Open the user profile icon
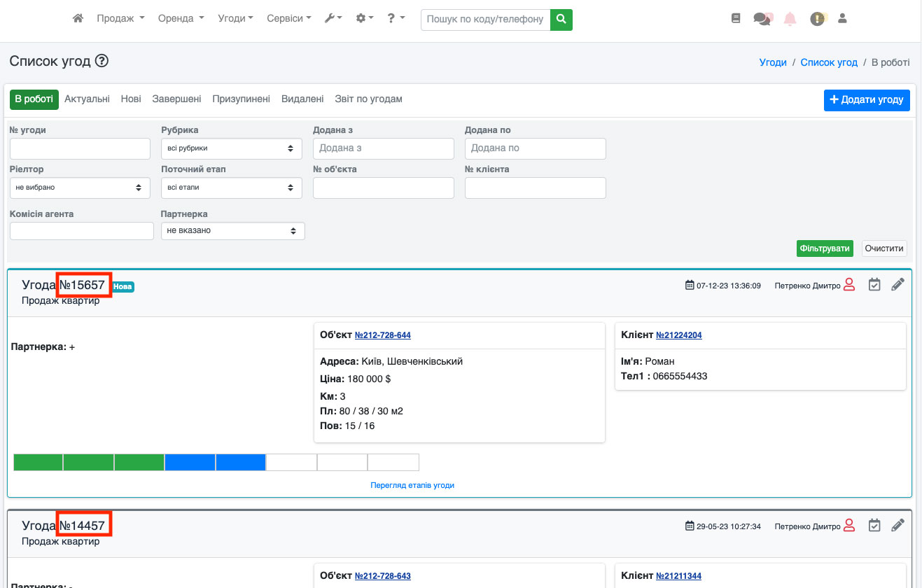The width and height of the screenshot is (922, 588). click(x=842, y=19)
